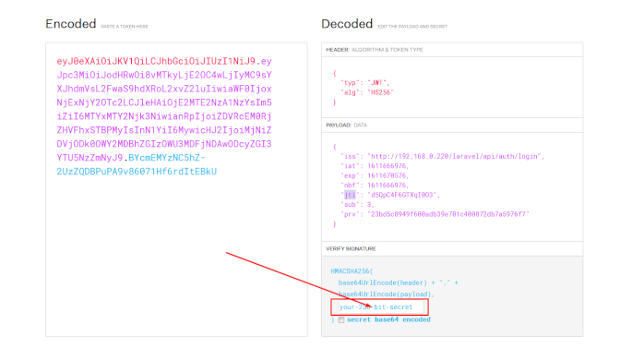This screenshot has height=348, width=644.
Task: Select the HMACSHA256( signature formula text
Action: coord(352,271)
